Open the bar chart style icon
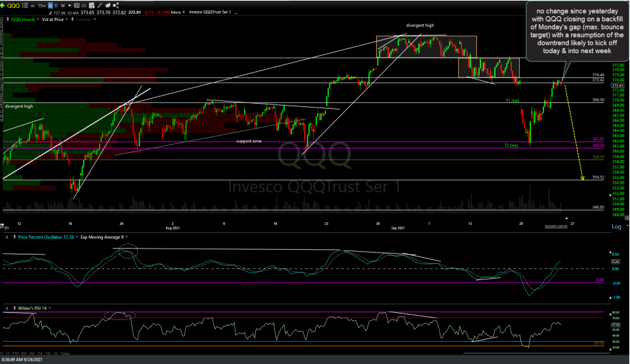This screenshot has height=364, width=630. pyautogui.click(x=84, y=6)
